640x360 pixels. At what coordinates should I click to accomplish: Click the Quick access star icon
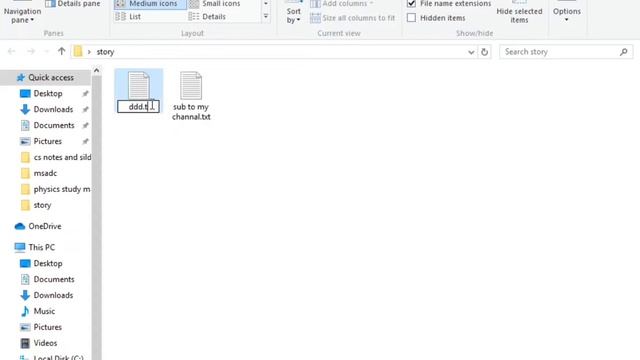coord(20,78)
